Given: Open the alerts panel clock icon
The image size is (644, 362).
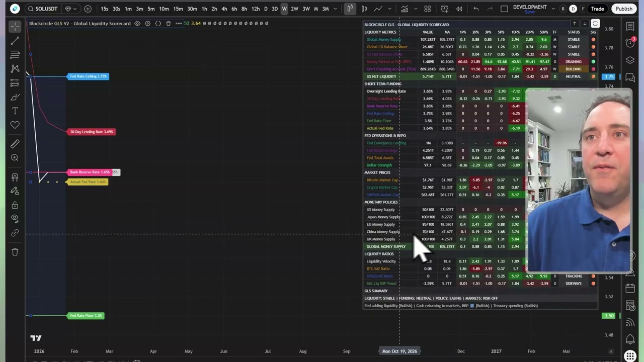Looking at the screenshot, I should point(630,43).
